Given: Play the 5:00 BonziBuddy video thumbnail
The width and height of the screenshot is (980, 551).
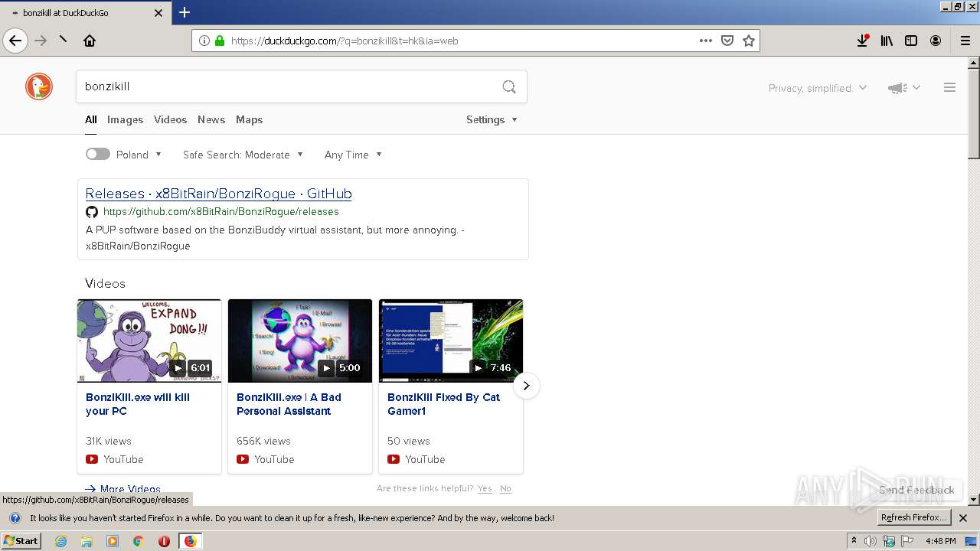Looking at the screenshot, I should 300,341.
